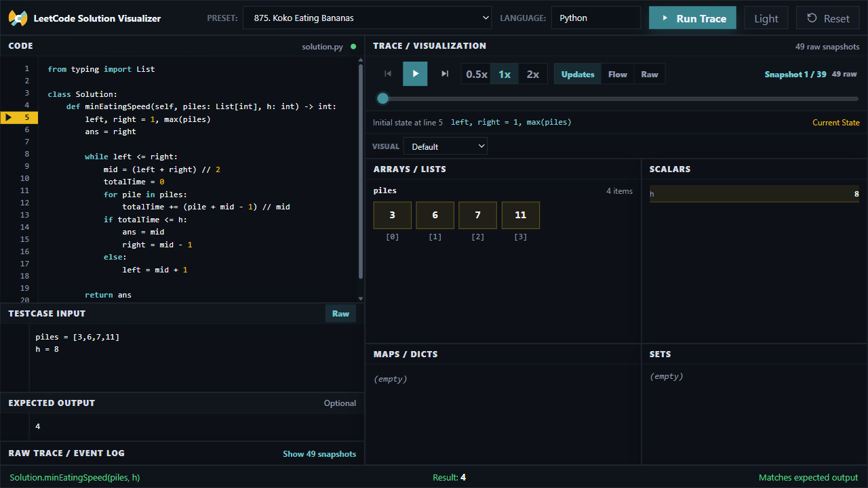Viewport: 868px width, 488px height.
Task: Click index label [2] under piles
Action: (x=477, y=237)
